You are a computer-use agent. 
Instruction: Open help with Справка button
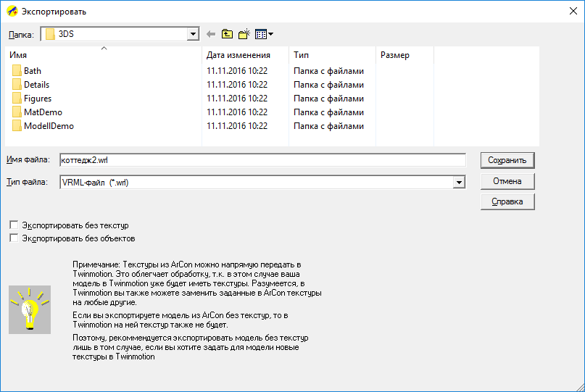(x=507, y=201)
